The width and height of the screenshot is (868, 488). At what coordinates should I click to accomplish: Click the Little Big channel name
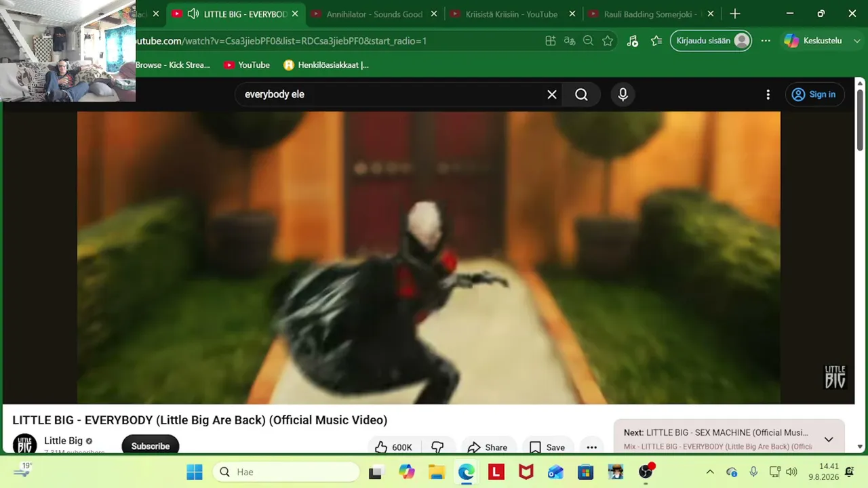63,441
